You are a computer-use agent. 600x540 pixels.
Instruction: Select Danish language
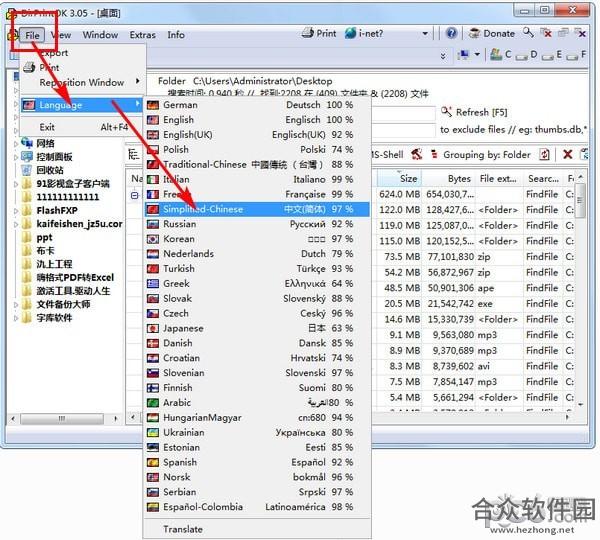256,343
